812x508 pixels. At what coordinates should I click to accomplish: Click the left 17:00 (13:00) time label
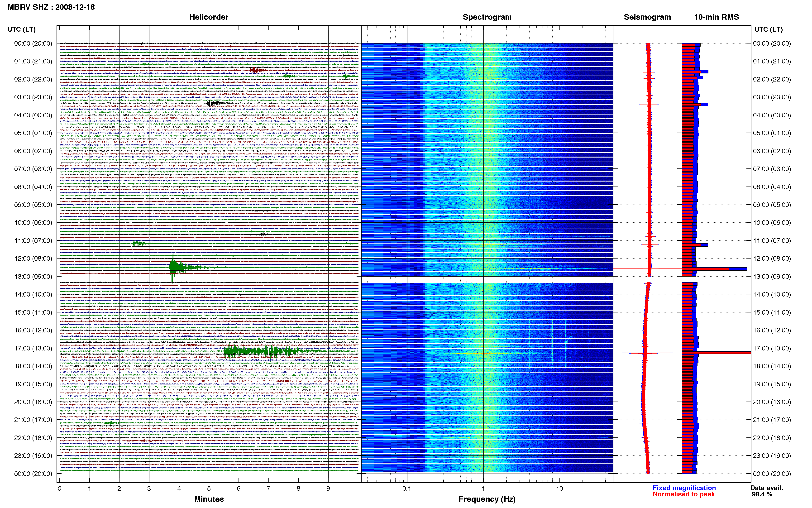tap(33, 348)
